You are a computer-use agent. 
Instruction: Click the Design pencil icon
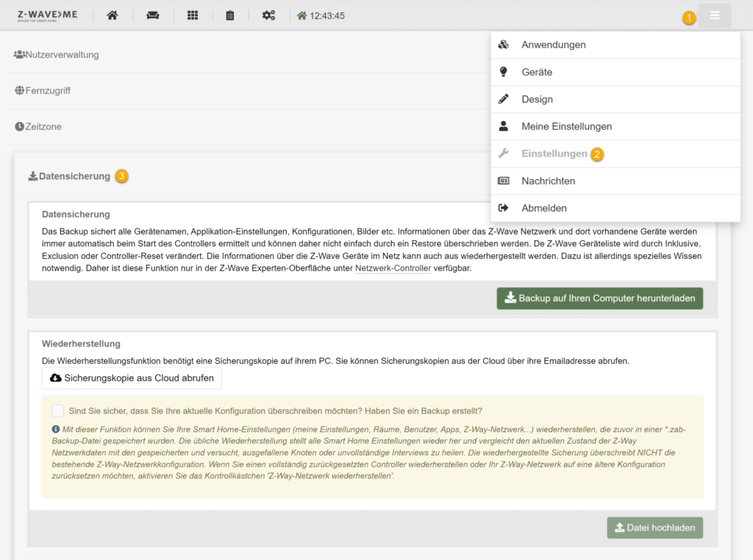(x=503, y=99)
